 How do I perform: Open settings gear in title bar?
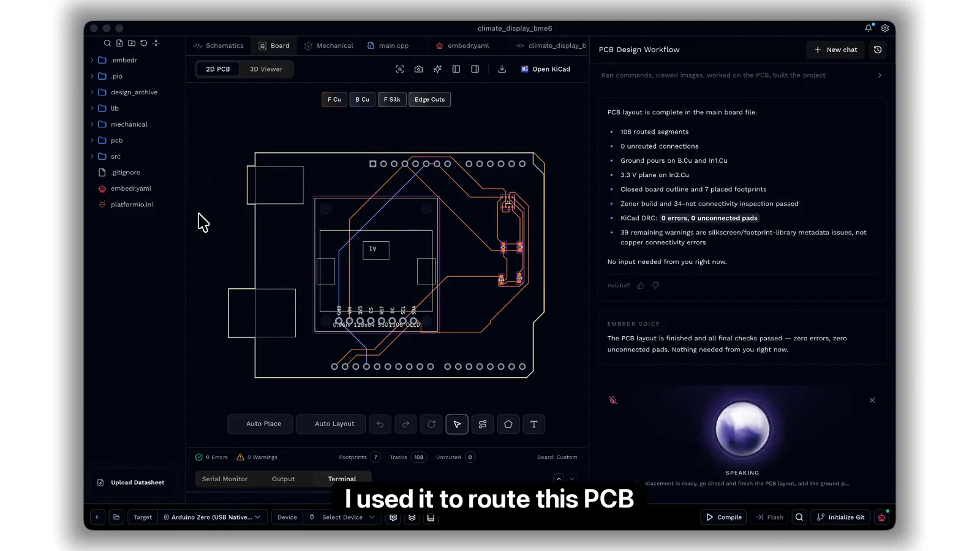coord(885,28)
